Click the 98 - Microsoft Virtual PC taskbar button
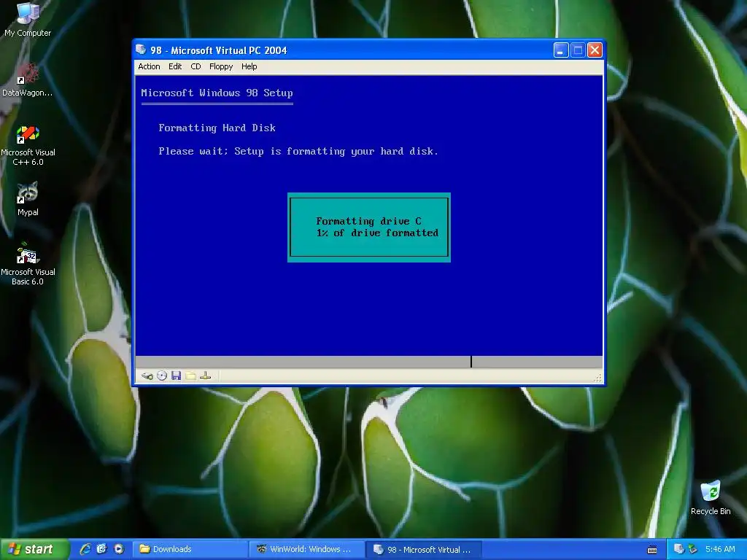The height and width of the screenshot is (560, 747). 423,550
